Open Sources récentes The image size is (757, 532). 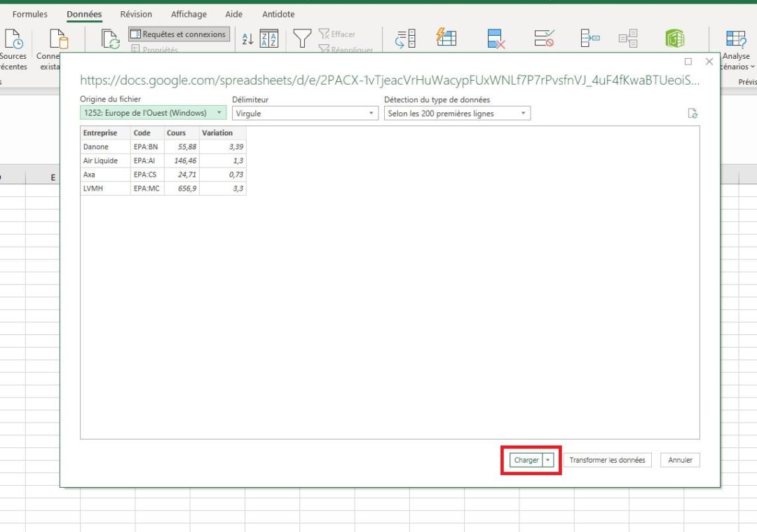click(13, 42)
